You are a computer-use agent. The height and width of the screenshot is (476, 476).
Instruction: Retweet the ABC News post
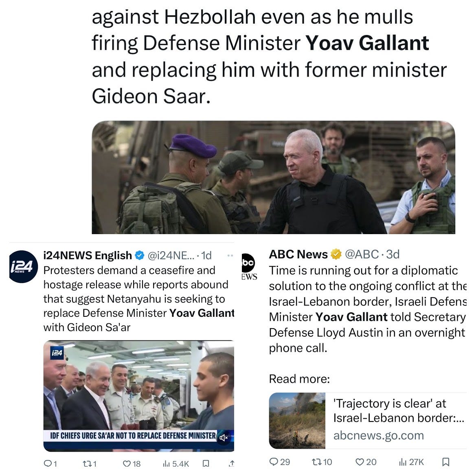tap(322, 462)
